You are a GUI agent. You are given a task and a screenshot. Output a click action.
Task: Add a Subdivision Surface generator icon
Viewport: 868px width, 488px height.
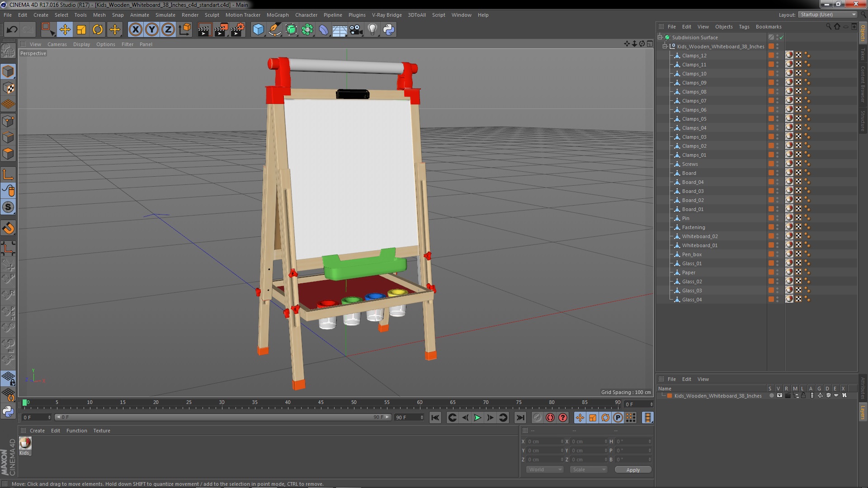[291, 30]
